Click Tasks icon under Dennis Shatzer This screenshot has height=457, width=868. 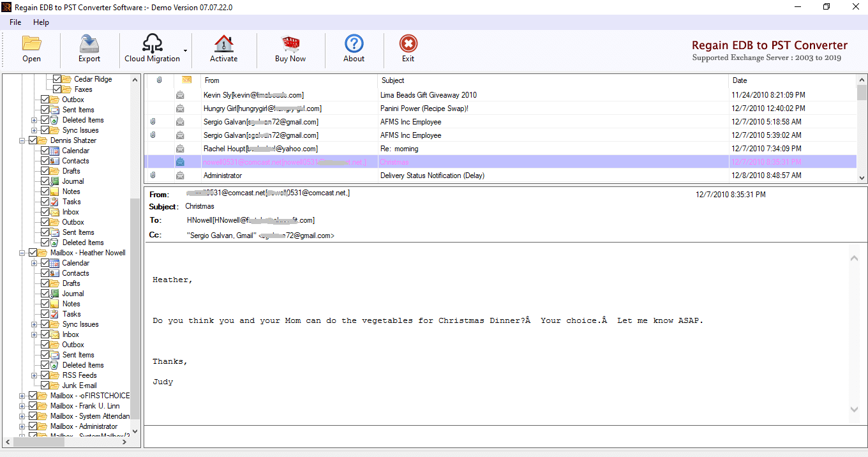tap(55, 202)
